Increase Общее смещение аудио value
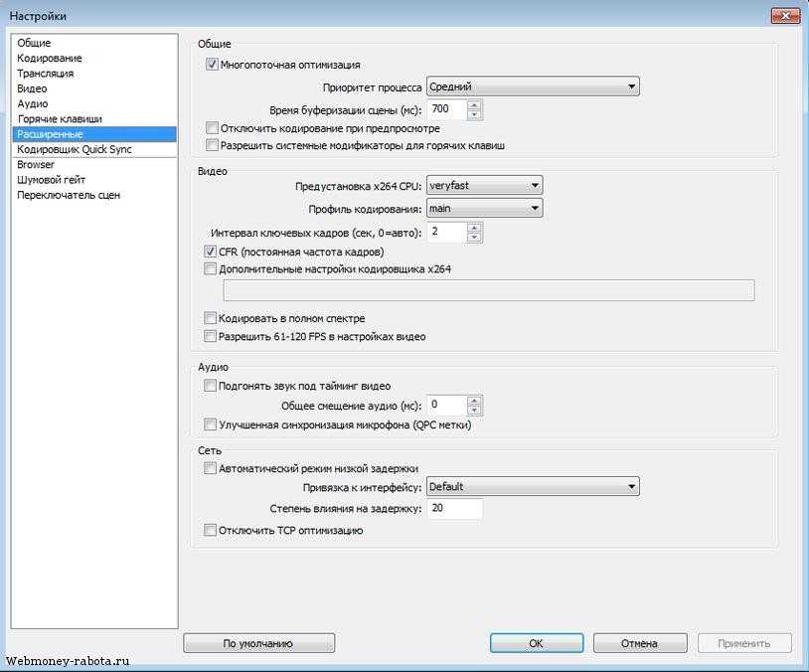This screenshot has width=809, height=672. coord(475,400)
